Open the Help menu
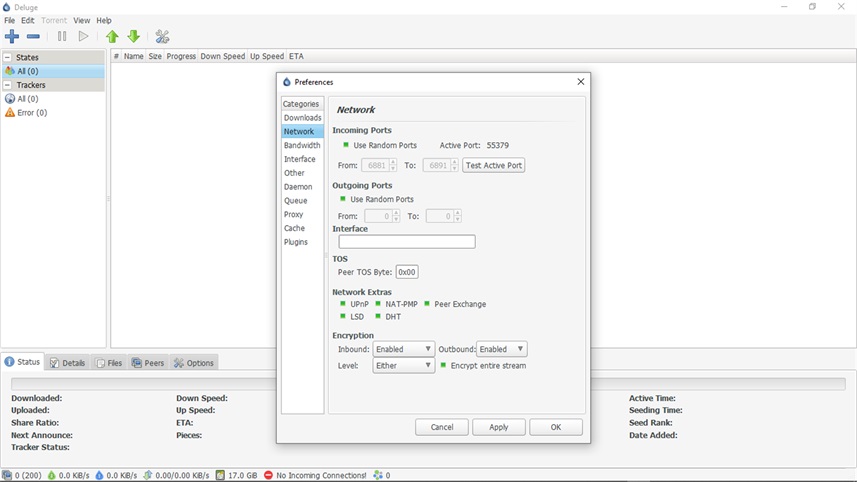 (104, 20)
